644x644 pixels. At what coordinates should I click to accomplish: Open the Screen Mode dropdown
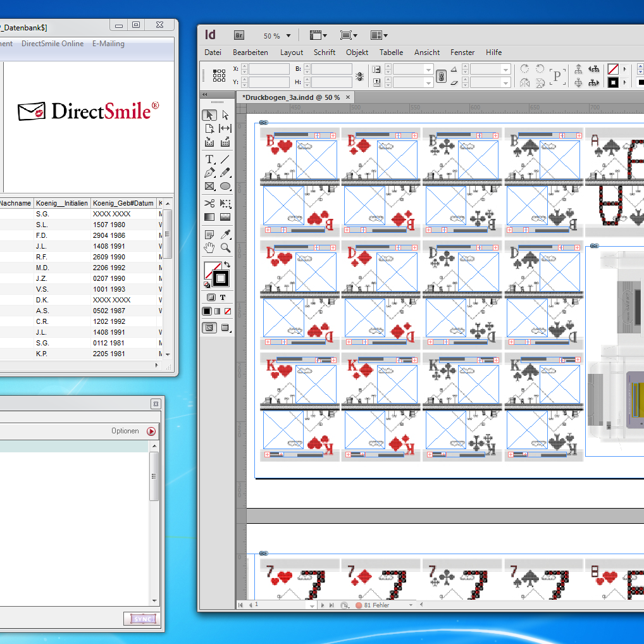pyautogui.click(x=349, y=35)
